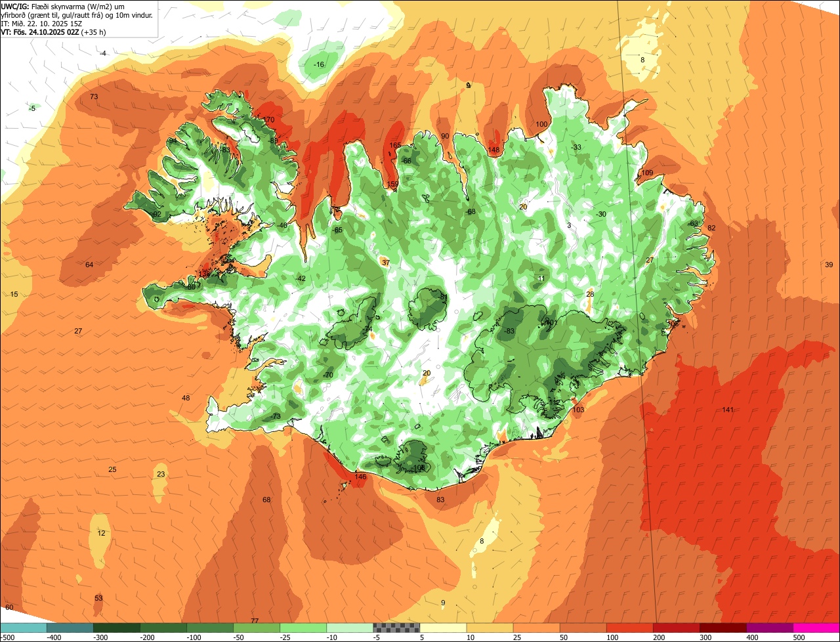Click the '-25' legend label

pos(286,637)
